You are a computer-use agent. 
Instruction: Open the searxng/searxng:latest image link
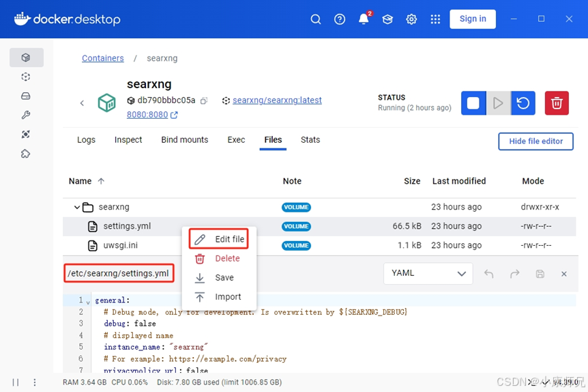(x=277, y=100)
